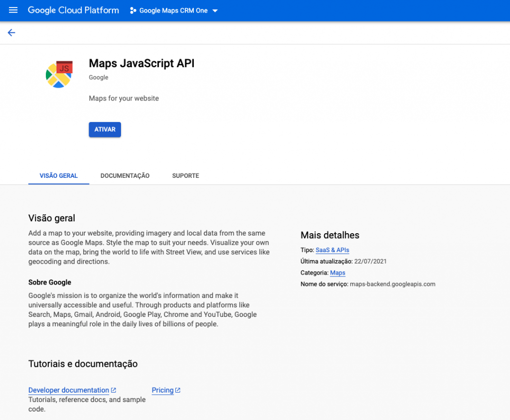
Task: Click the Maps JavaScript API title
Action: pos(141,63)
